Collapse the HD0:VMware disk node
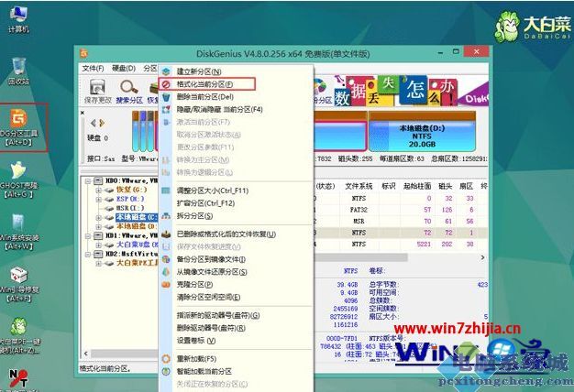Viewport: 574px width, 392px height. click(x=88, y=180)
